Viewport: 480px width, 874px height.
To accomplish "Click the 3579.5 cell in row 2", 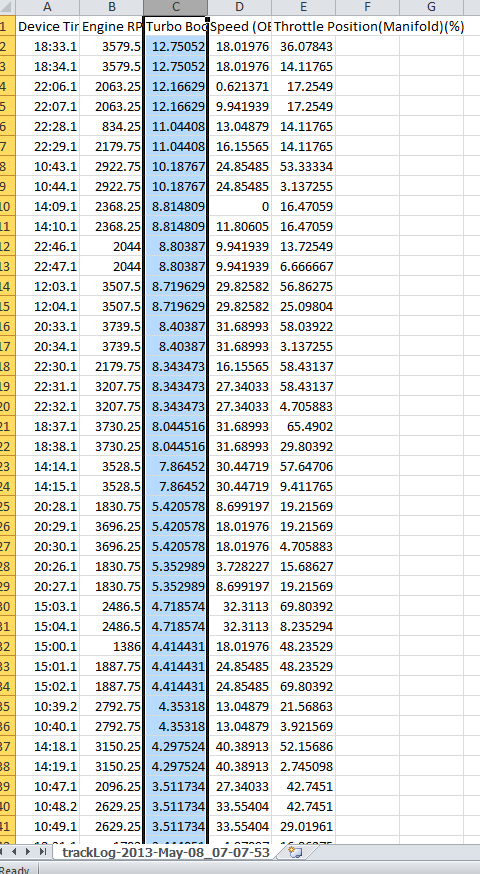I will pos(111,46).
